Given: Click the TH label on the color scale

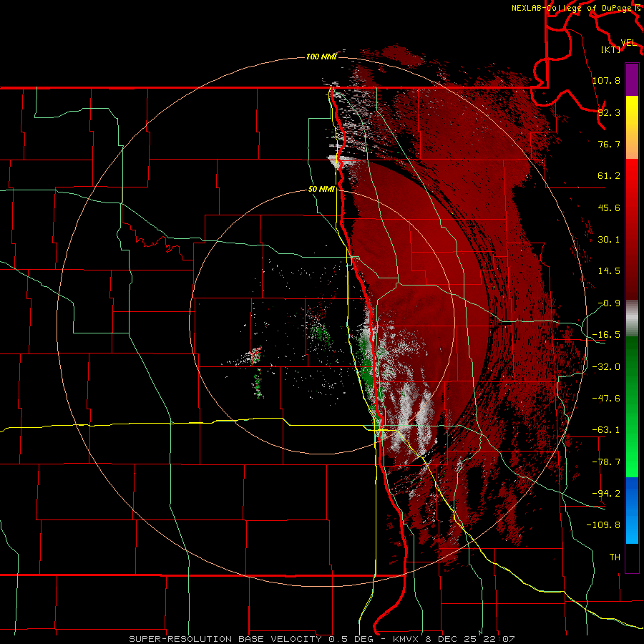Looking at the screenshot, I should coord(615,557).
